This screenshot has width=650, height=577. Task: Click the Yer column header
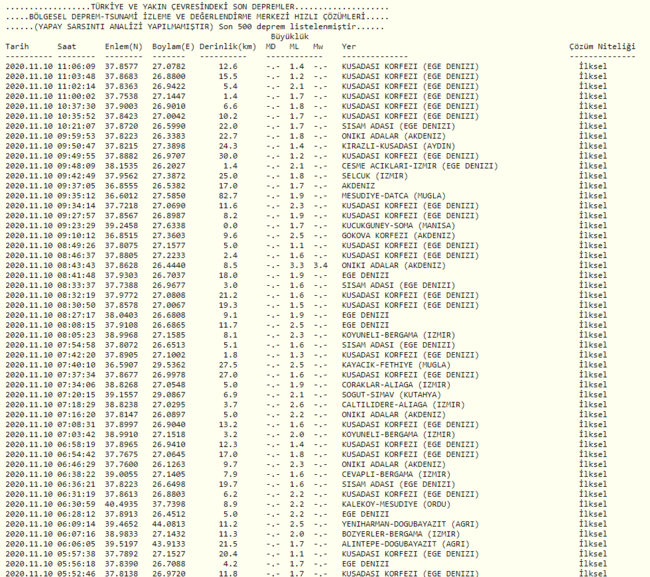click(348, 47)
